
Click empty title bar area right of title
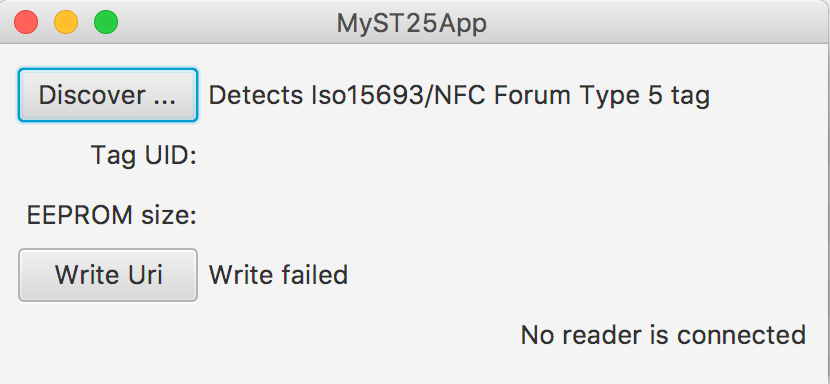656,23
